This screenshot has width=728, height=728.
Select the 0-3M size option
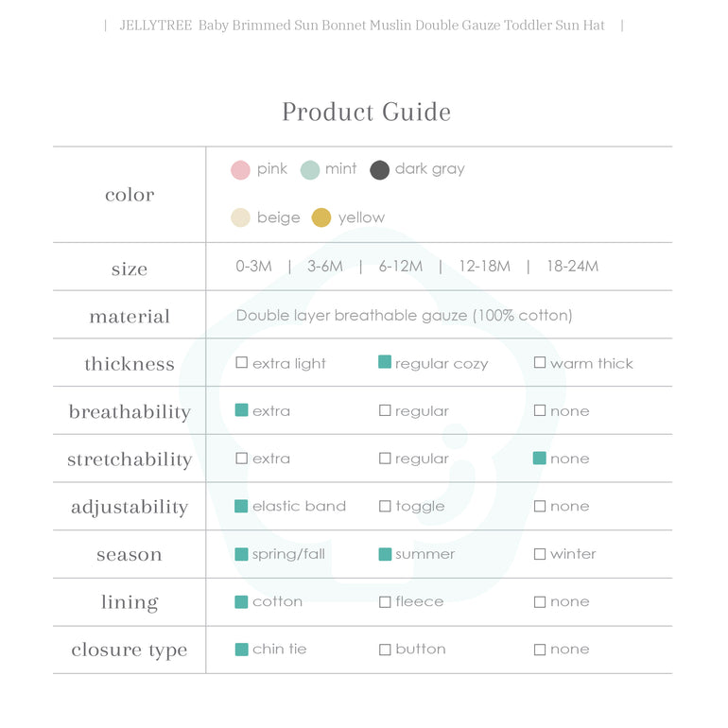click(253, 267)
